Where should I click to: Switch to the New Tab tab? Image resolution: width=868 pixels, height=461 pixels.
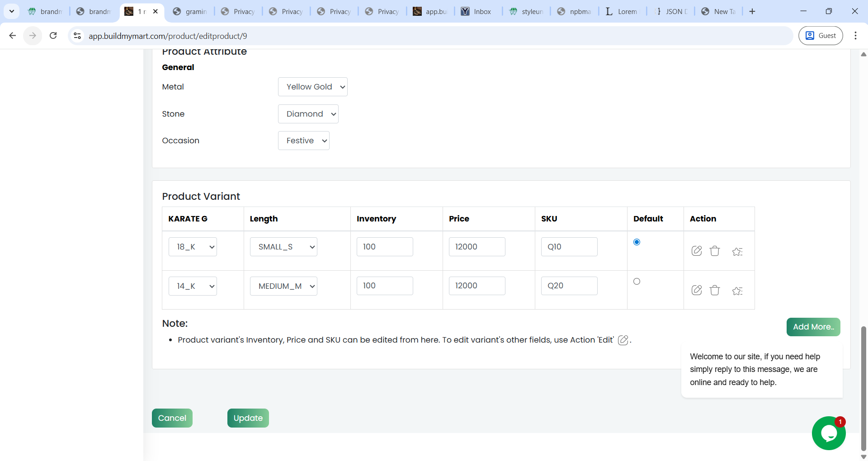[x=719, y=11]
